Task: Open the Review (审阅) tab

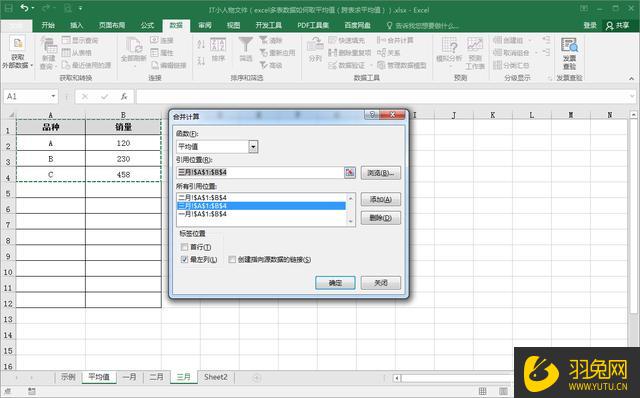Action: click(x=205, y=25)
